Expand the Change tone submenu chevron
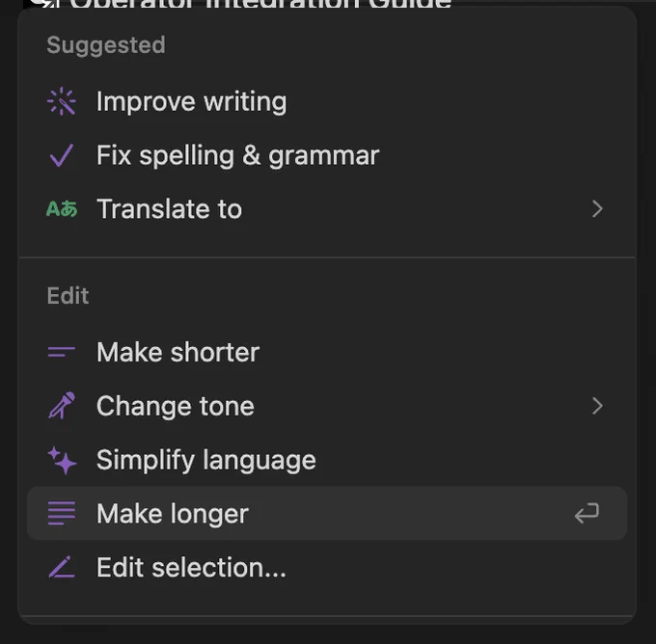This screenshot has width=656, height=644. click(597, 406)
